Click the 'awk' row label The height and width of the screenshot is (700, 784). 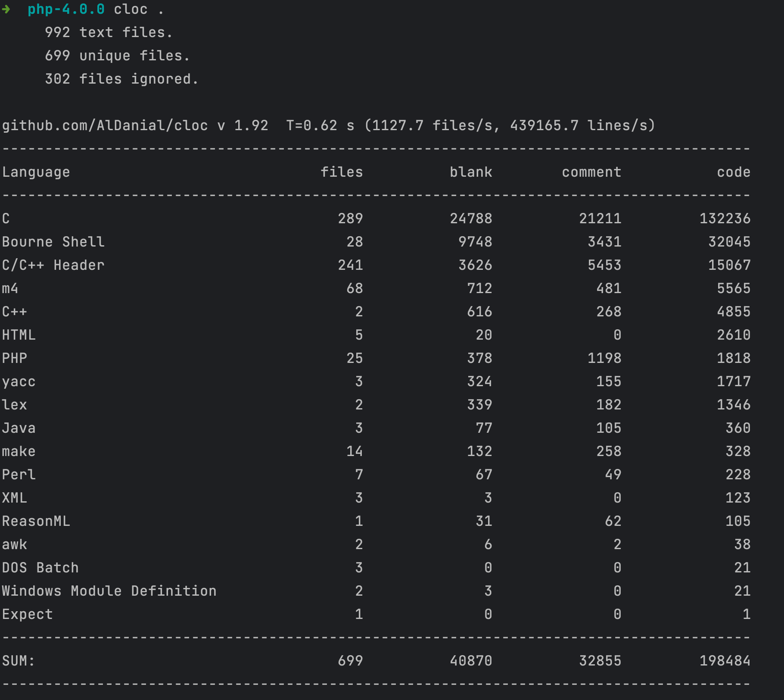14,544
